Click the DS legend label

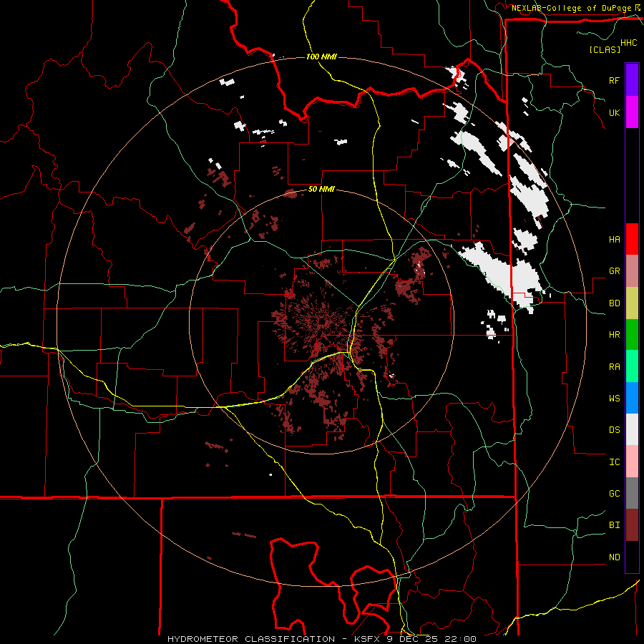click(x=614, y=430)
